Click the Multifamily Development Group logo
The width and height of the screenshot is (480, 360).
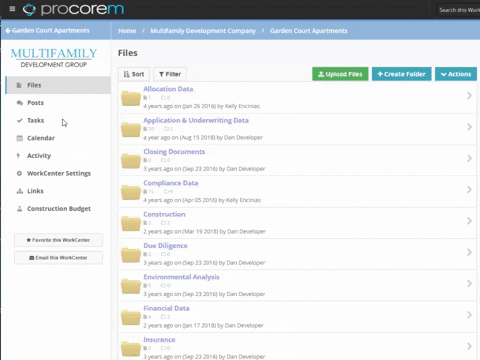pos(54,58)
